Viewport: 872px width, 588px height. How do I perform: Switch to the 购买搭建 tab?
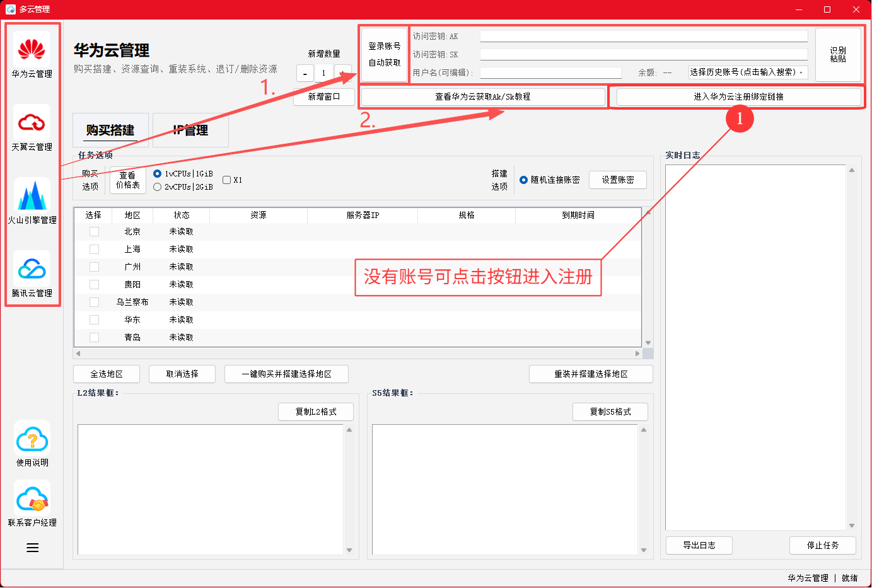click(x=110, y=130)
